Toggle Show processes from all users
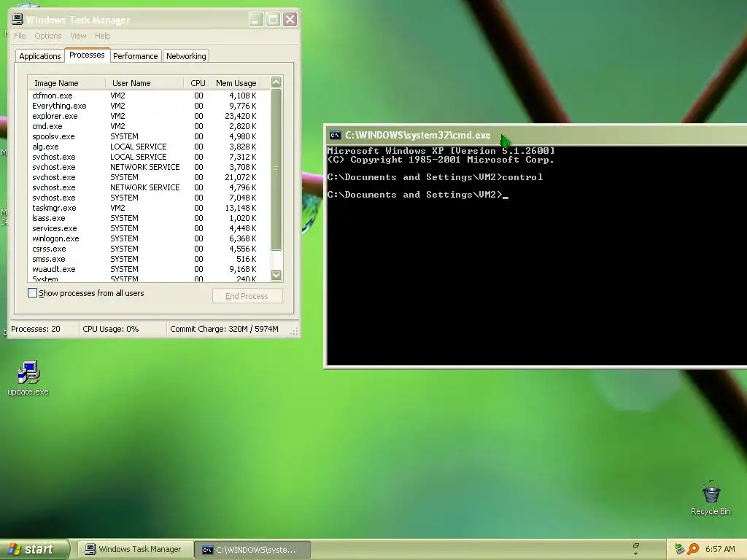This screenshot has width=747, height=560. coord(32,293)
